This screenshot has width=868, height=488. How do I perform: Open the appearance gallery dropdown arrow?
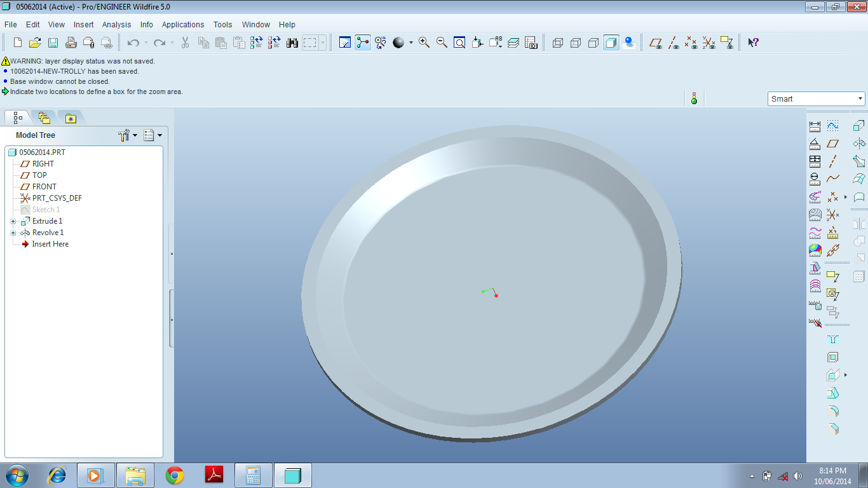tap(410, 43)
